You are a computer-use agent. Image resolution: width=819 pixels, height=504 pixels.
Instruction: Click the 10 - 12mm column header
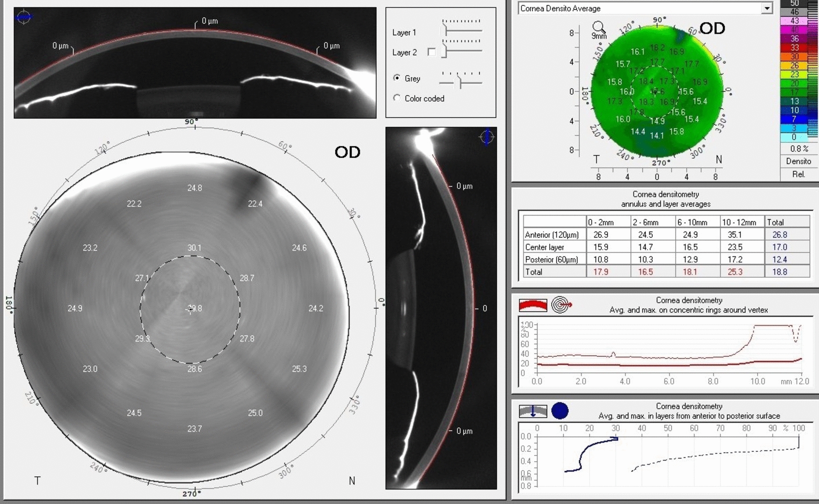(x=742, y=222)
